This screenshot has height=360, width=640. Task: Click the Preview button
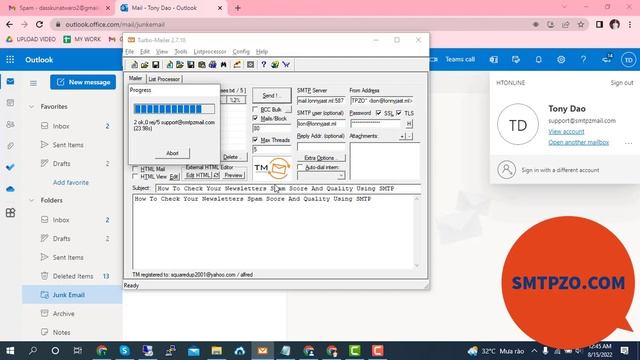click(233, 175)
